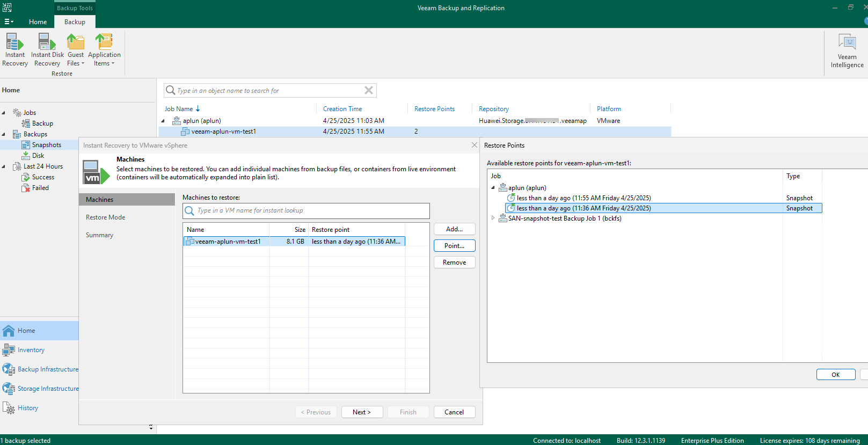The height and width of the screenshot is (445, 868).
Task: Cancel the Instant Recovery wizard
Action: (454, 412)
